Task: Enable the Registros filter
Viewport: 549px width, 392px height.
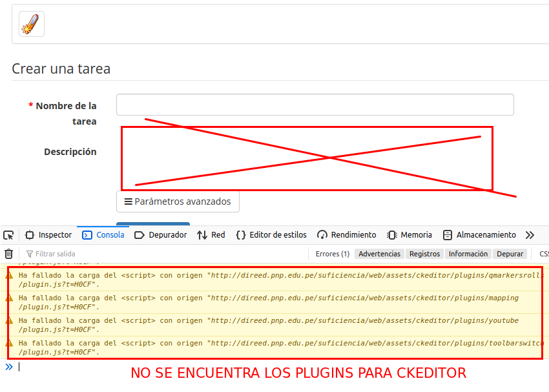Action: click(424, 253)
